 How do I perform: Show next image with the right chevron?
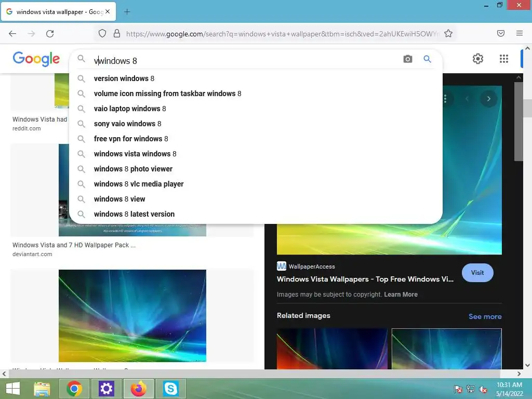click(488, 99)
